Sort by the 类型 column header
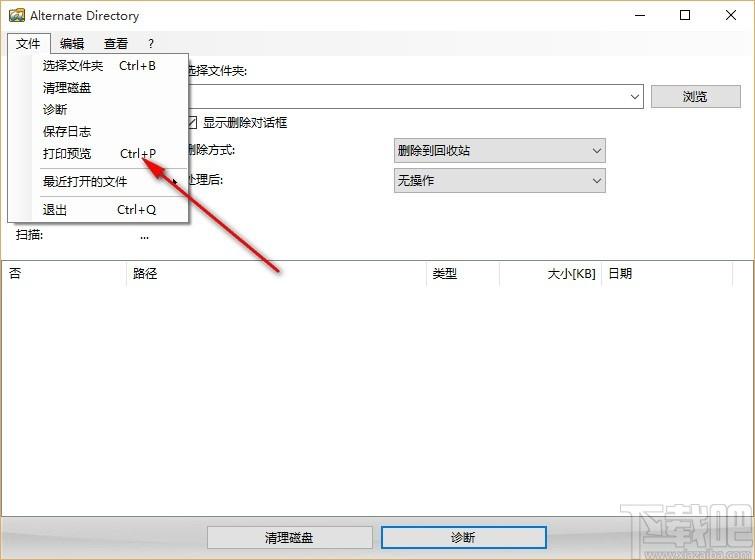Viewport: 755px width, 560px height. pyautogui.click(x=463, y=273)
